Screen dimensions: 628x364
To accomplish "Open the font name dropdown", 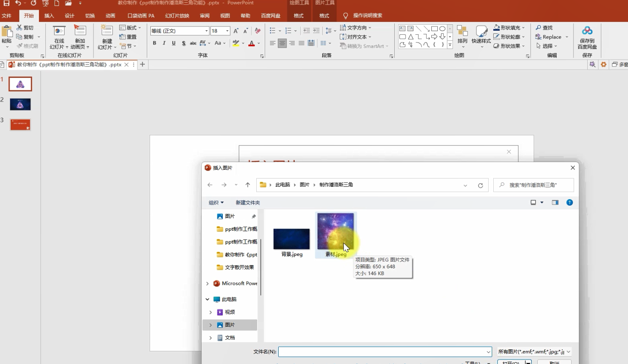I will [206, 31].
